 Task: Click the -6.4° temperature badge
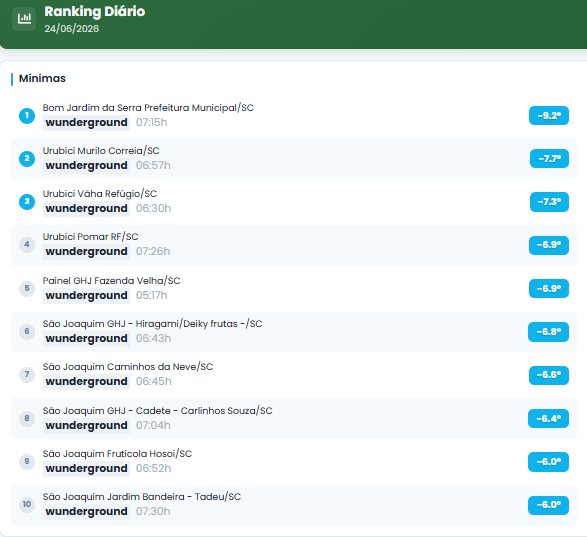coord(548,419)
